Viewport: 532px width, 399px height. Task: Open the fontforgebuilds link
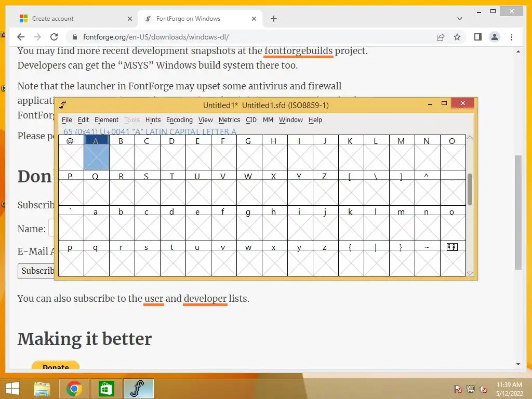(x=299, y=51)
